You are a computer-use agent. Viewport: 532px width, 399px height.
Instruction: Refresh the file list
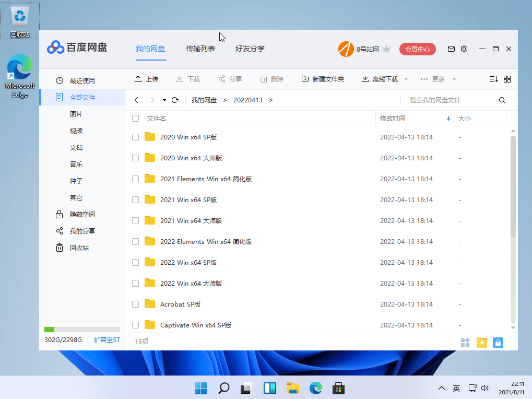pos(175,100)
